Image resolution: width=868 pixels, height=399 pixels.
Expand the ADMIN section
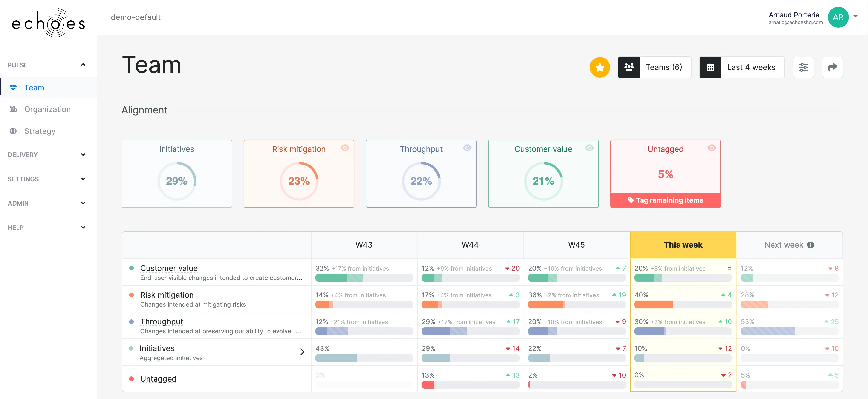tap(83, 203)
